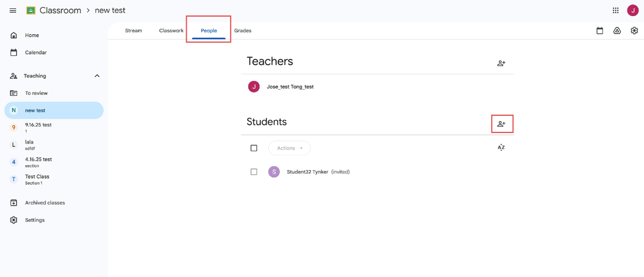Open the Actions dropdown
Image resolution: width=644 pixels, height=277 pixels.
(289, 148)
